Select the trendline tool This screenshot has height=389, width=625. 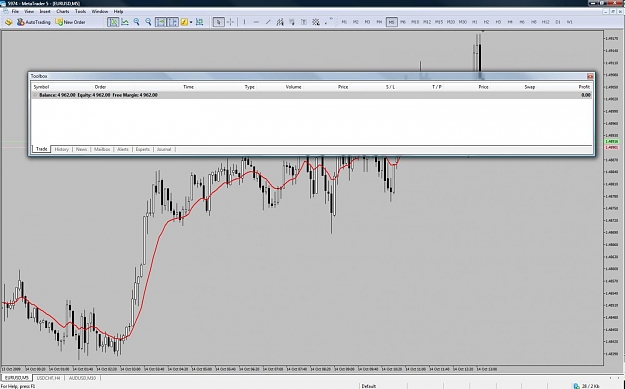268,22
